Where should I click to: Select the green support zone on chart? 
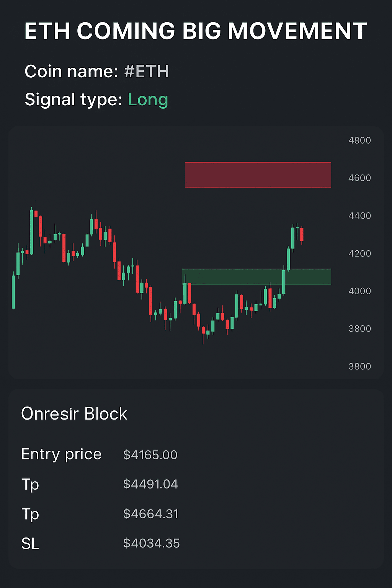256,276
